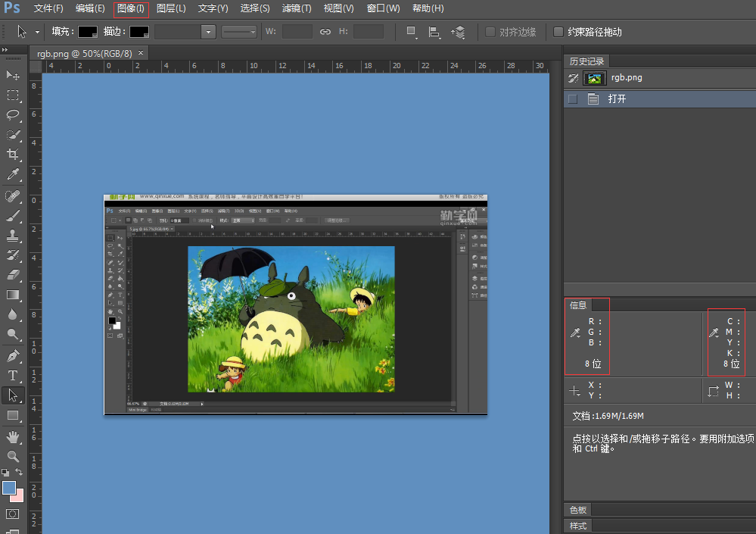Select the Path Selection tool

(13, 395)
